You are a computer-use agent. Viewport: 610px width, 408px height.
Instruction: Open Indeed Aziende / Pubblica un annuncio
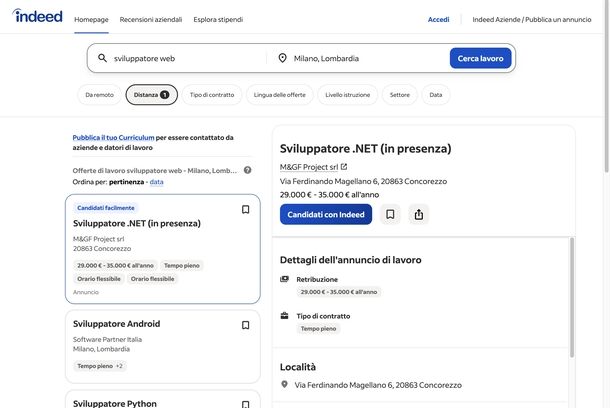click(532, 19)
